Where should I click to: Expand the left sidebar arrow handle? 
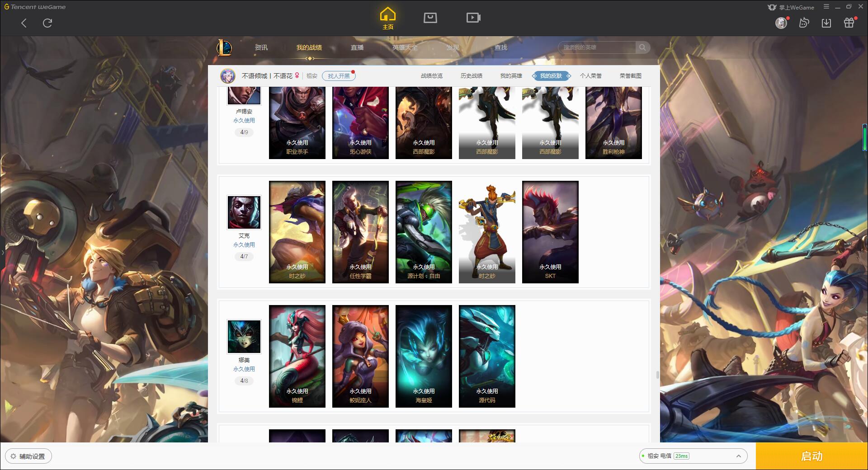(2, 252)
